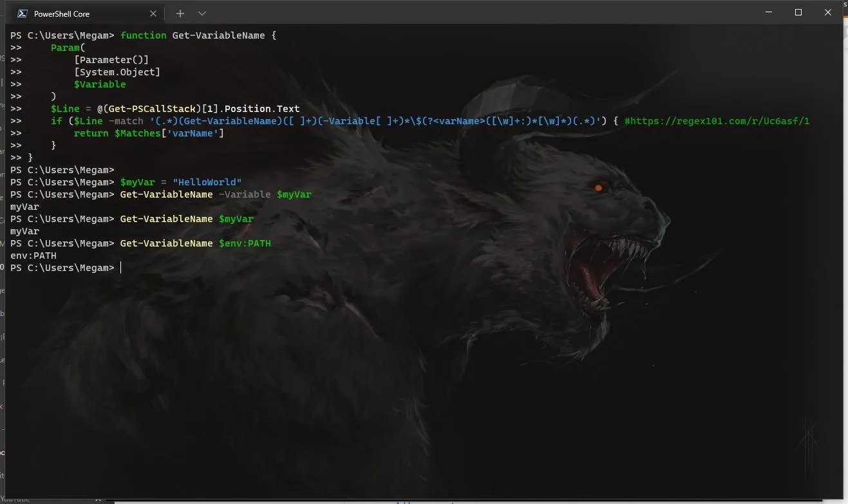The height and width of the screenshot is (504, 848).
Task: Click the empty prompt at the cursor
Action: 120,268
